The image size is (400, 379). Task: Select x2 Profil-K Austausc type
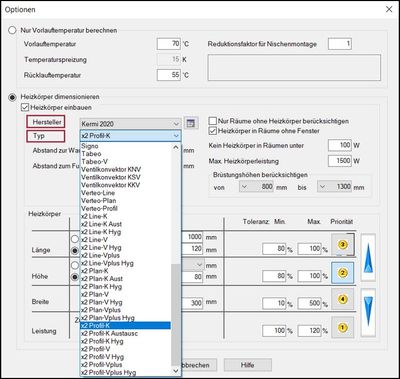125,334
